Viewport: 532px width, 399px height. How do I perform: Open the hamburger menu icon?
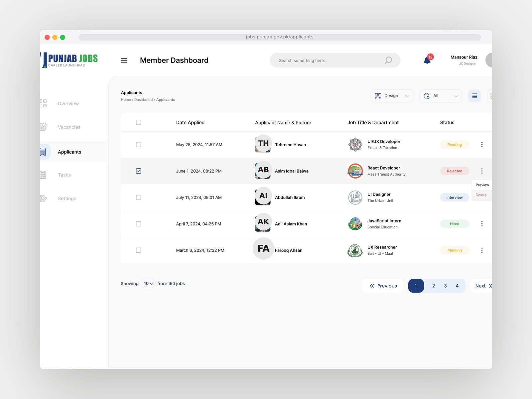click(x=124, y=60)
